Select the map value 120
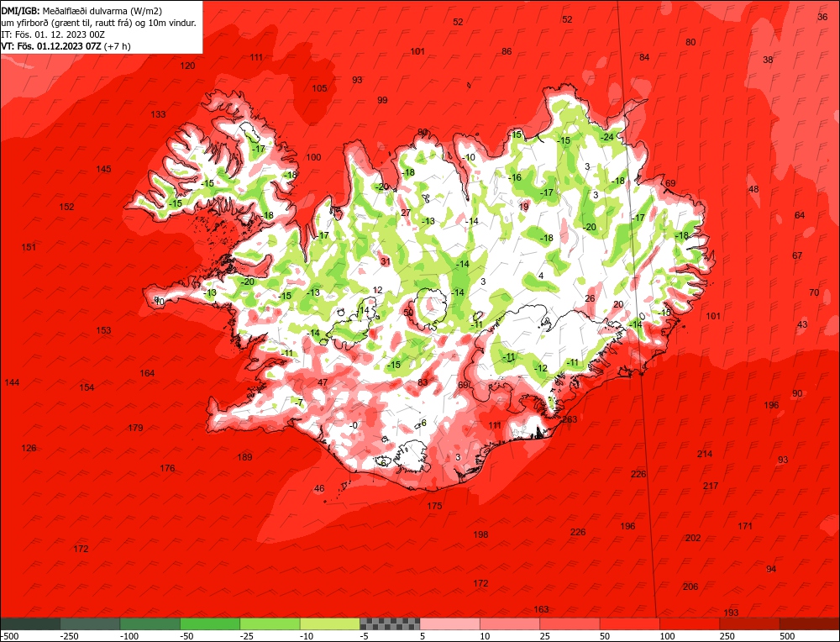The image size is (840, 642). tap(187, 66)
